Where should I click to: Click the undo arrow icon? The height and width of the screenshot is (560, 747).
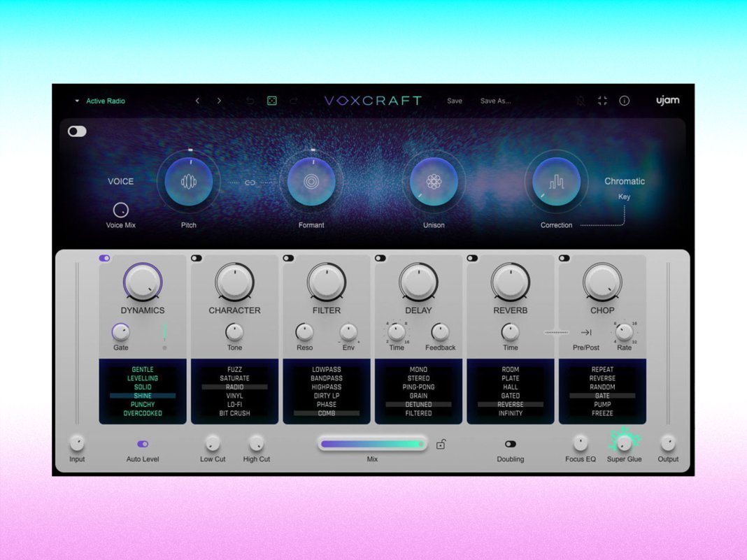point(250,101)
